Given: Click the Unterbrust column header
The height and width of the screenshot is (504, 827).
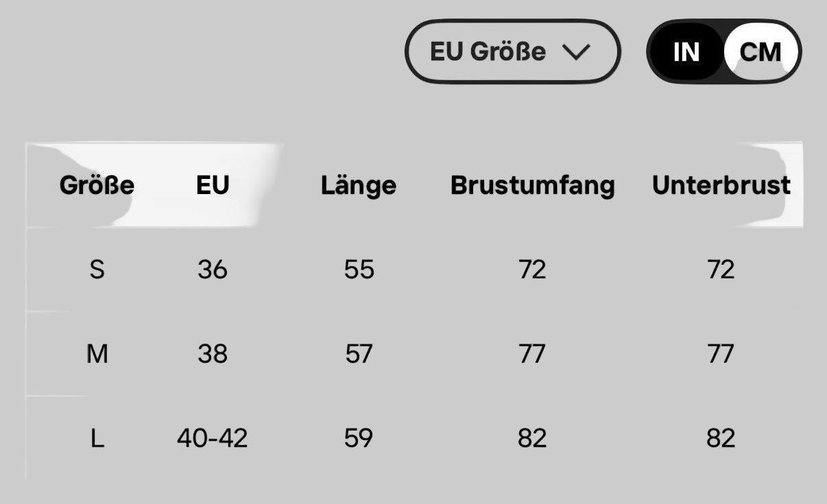Looking at the screenshot, I should 721,185.
